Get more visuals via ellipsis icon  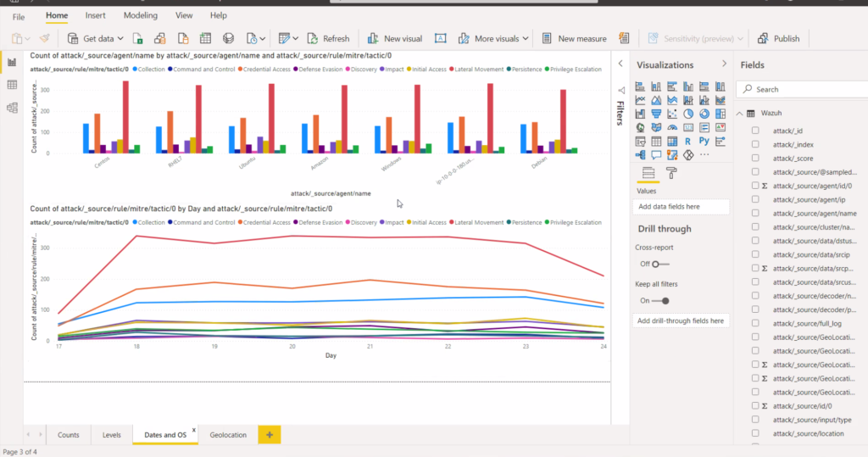pyautogui.click(x=704, y=154)
